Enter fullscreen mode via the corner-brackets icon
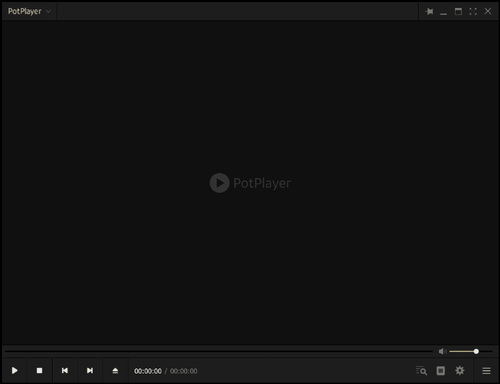This screenshot has height=384, width=500. tap(473, 11)
